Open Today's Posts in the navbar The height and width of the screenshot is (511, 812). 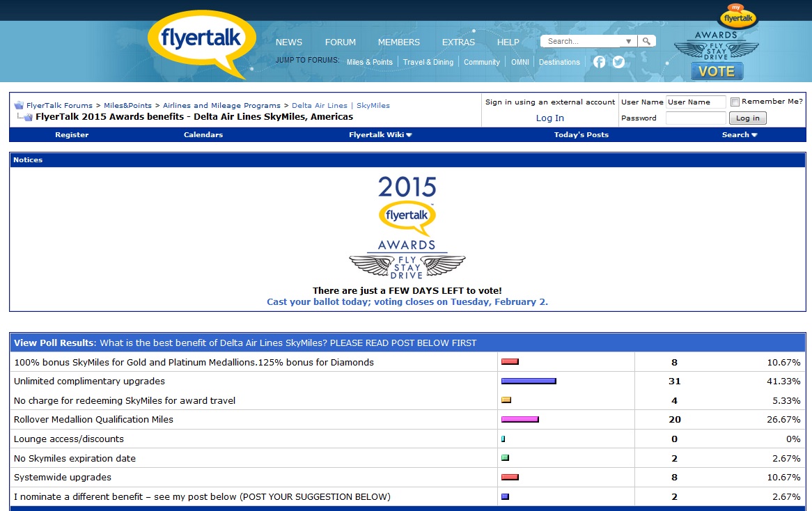[581, 135]
